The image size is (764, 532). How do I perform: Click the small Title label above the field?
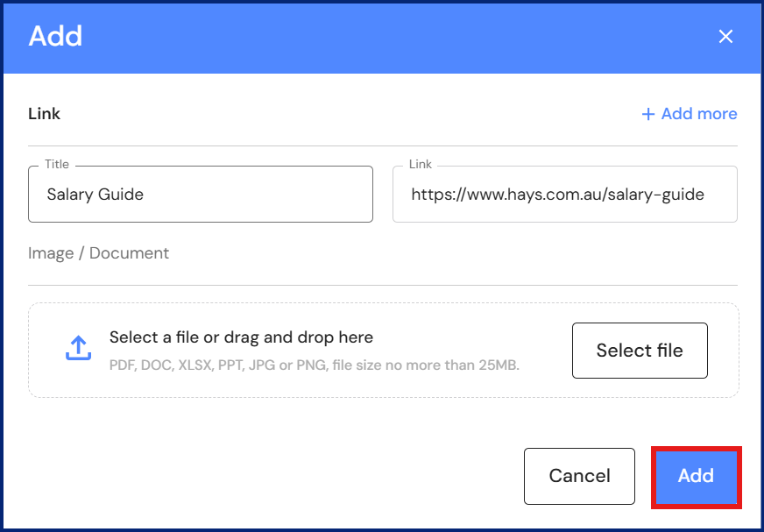coord(57,164)
